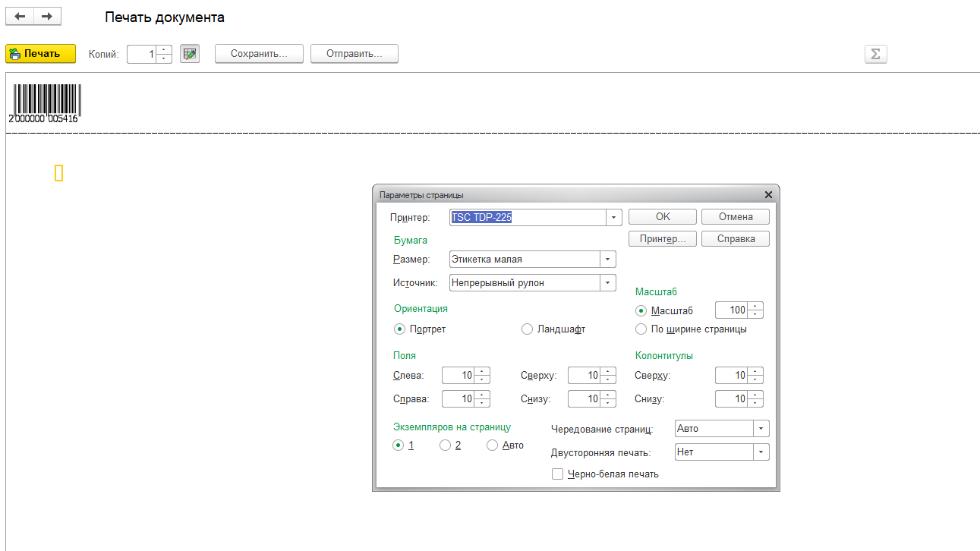Go forward with the right arrow button

pos(47,16)
